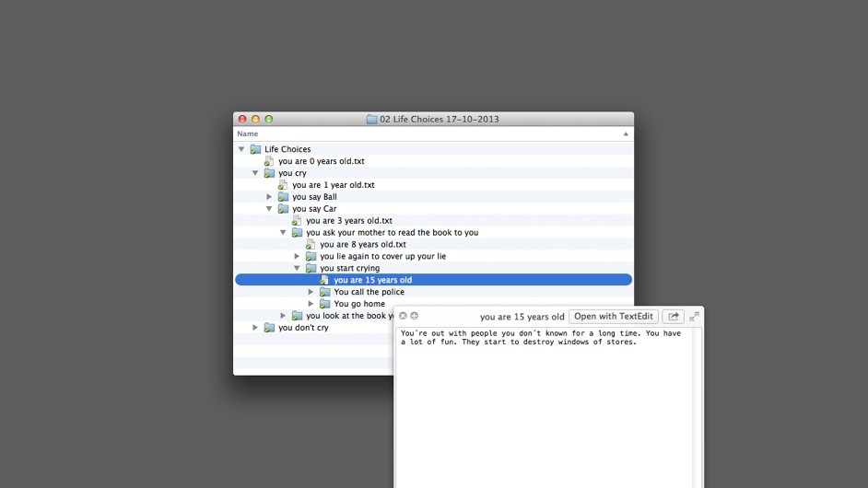The height and width of the screenshot is (488, 868).
Task: Expand the 'You go home' folder
Action: tap(311, 304)
